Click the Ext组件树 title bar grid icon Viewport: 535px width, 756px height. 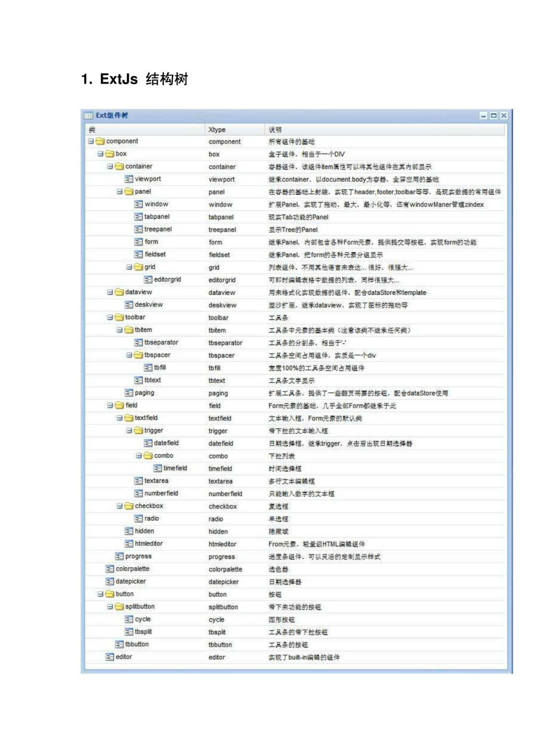[88, 116]
